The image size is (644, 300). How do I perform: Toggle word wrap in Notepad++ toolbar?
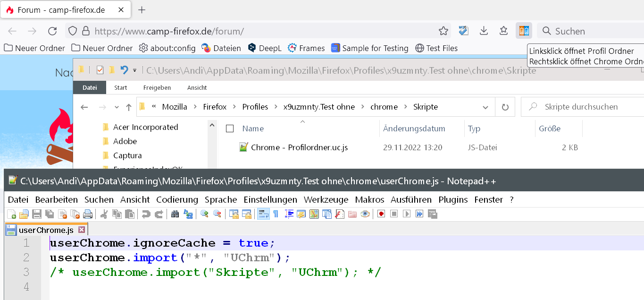[x=263, y=214]
